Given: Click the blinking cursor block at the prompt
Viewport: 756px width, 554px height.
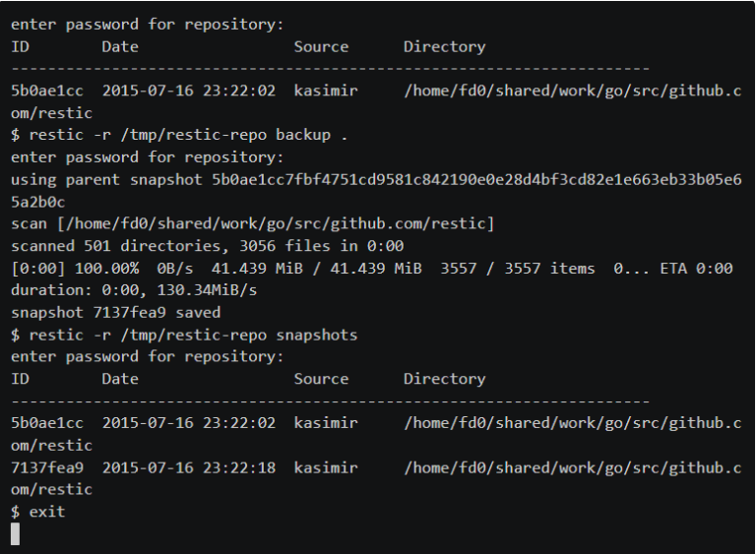Looking at the screenshot, I should pyautogui.click(x=15, y=534).
